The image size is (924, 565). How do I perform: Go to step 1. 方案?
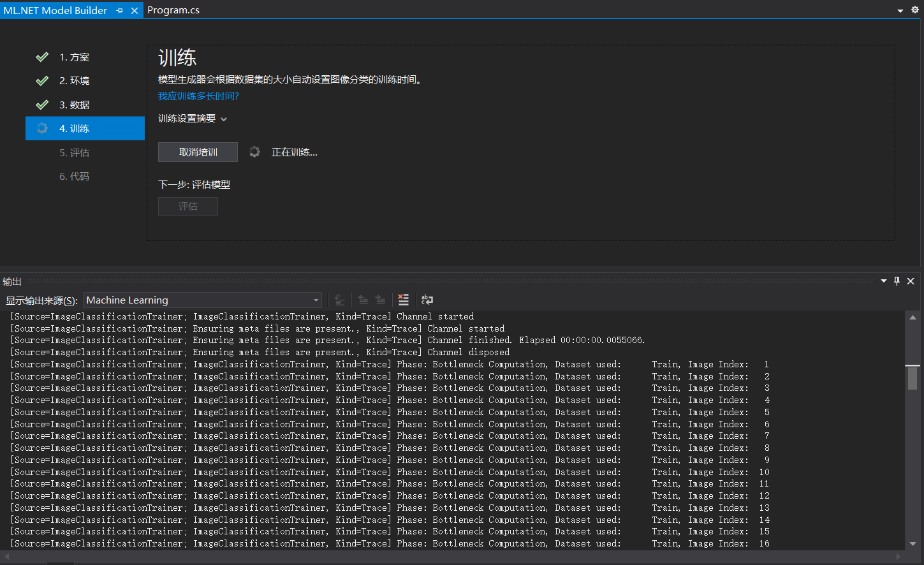tap(74, 57)
